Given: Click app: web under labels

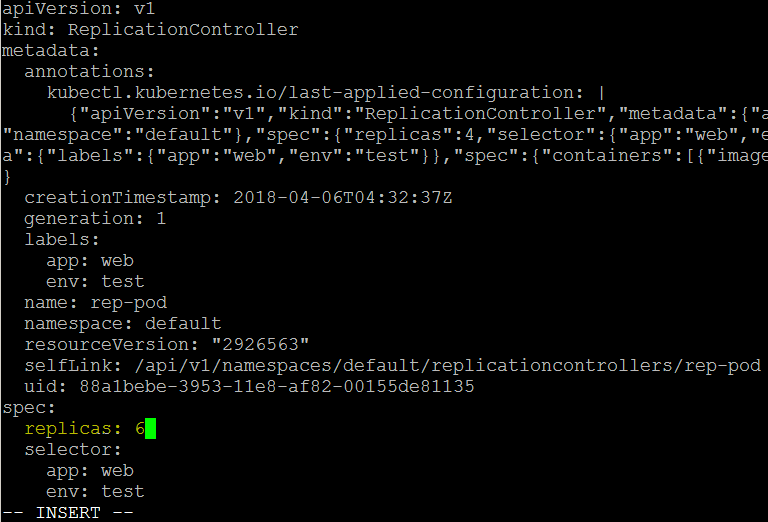Looking at the screenshot, I should [x=90, y=261].
